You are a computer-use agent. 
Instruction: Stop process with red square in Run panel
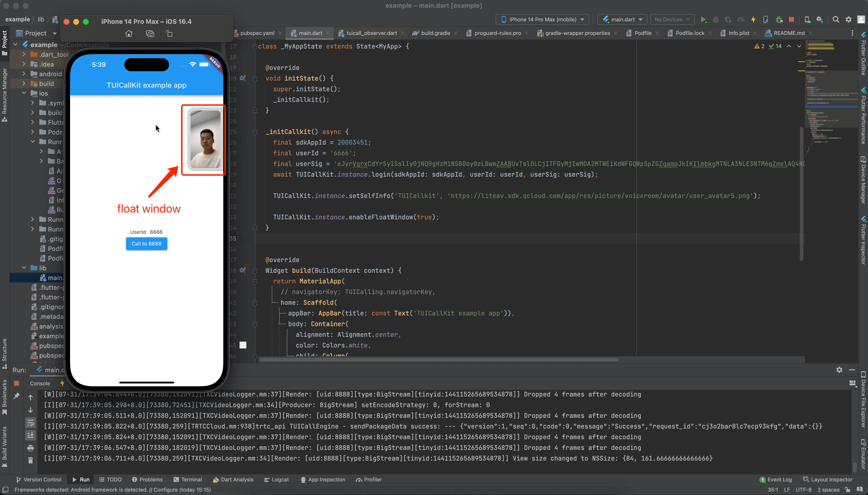click(16, 383)
